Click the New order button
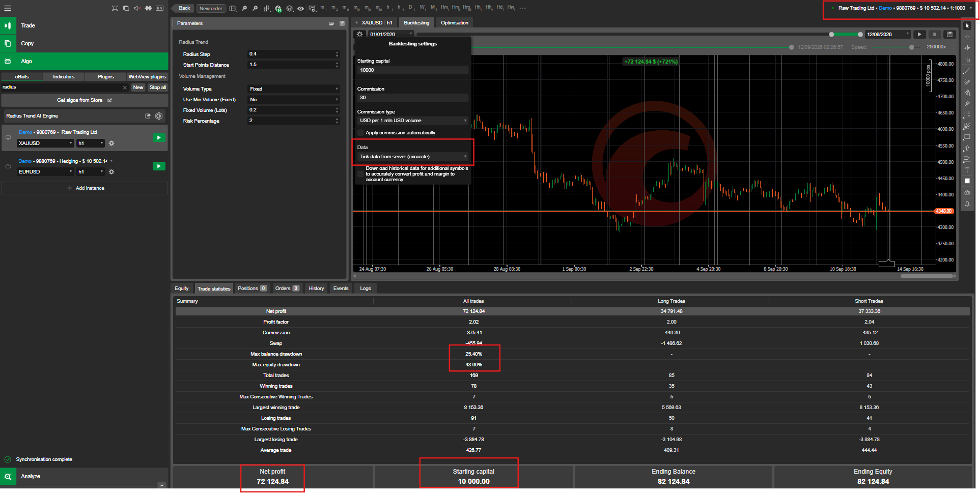The width and height of the screenshot is (980, 493). pyautogui.click(x=211, y=8)
